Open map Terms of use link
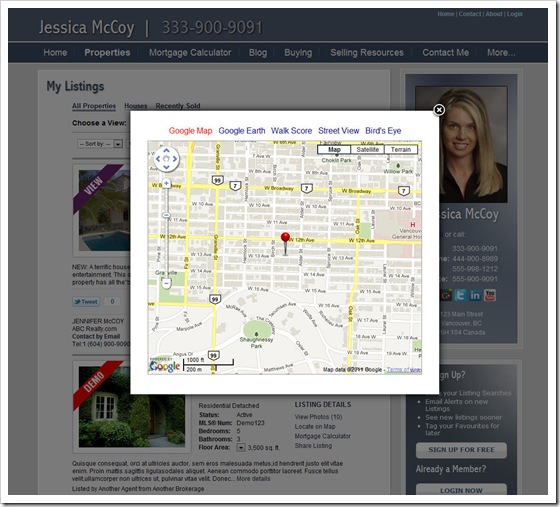This screenshot has width=560, height=507. 404,370
